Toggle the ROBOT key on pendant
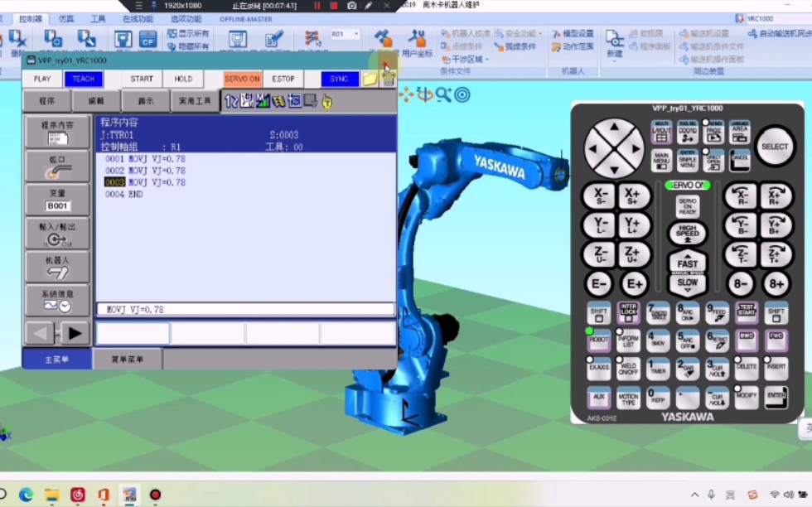This screenshot has height=507, width=812. 598,340
